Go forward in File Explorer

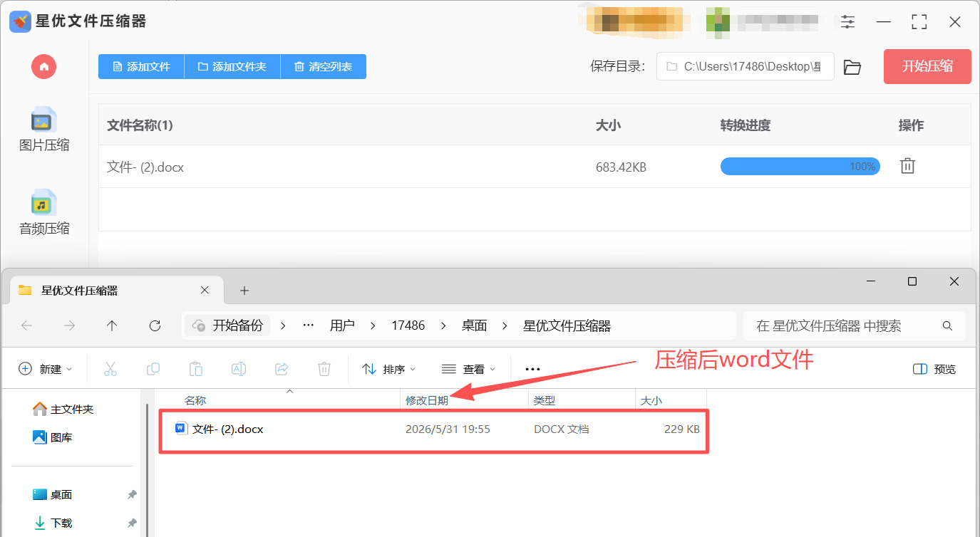69,325
